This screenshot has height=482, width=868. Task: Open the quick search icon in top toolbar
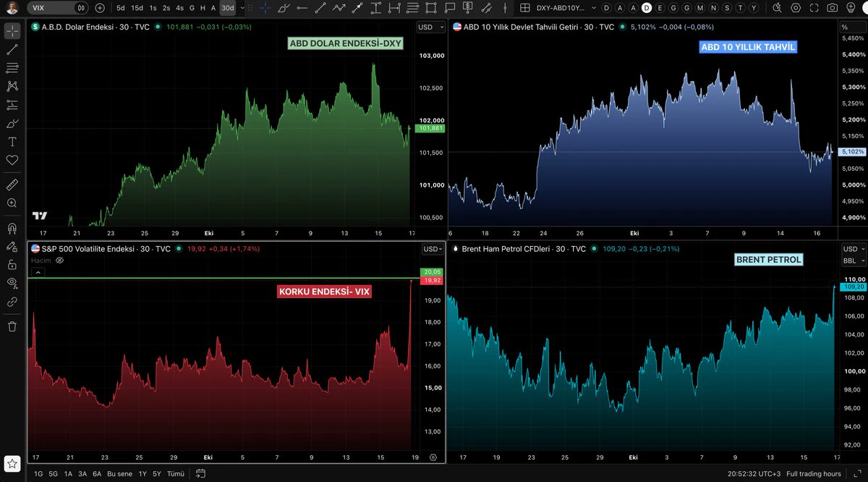coord(777,8)
